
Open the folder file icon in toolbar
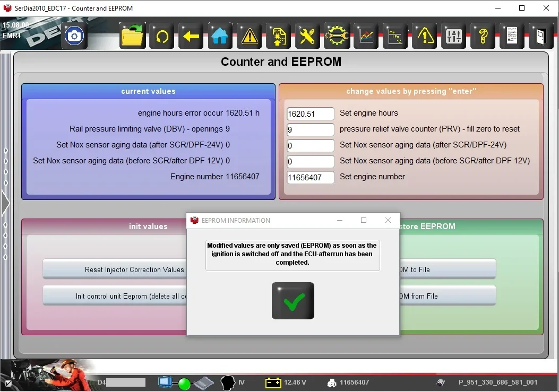pyautogui.click(x=133, y=36)
